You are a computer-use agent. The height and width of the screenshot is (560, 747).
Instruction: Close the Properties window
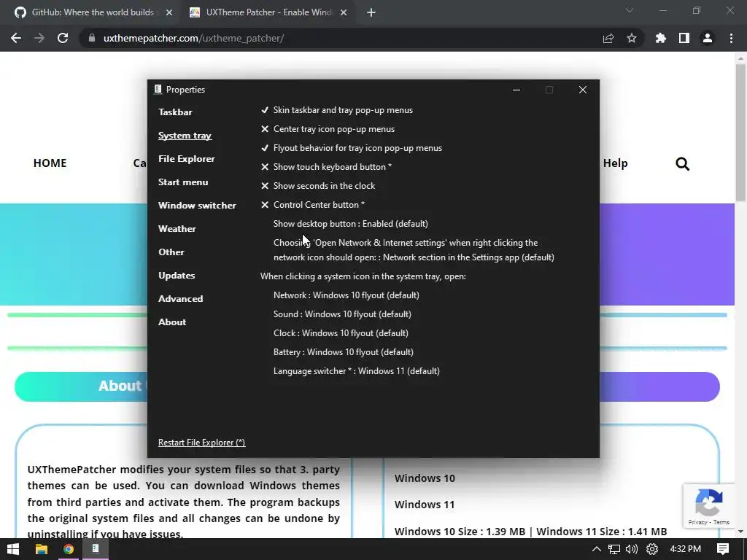583,90
